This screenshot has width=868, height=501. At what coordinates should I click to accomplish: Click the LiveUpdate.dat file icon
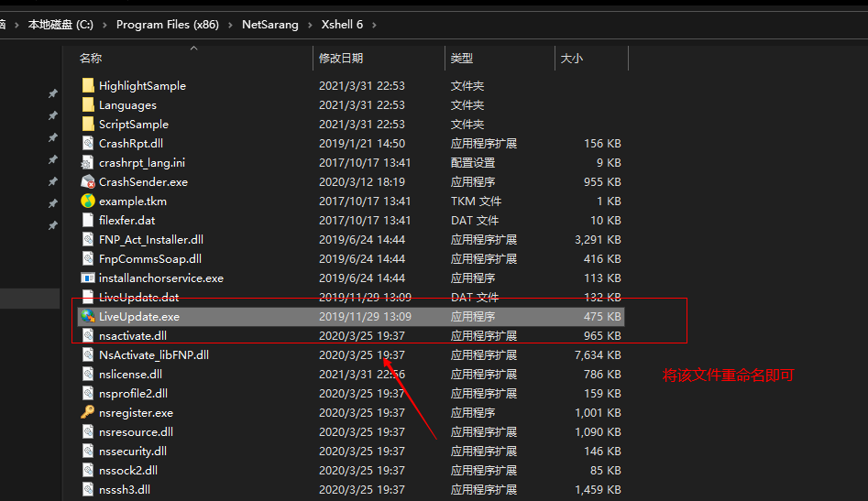[x=87, y=297]
